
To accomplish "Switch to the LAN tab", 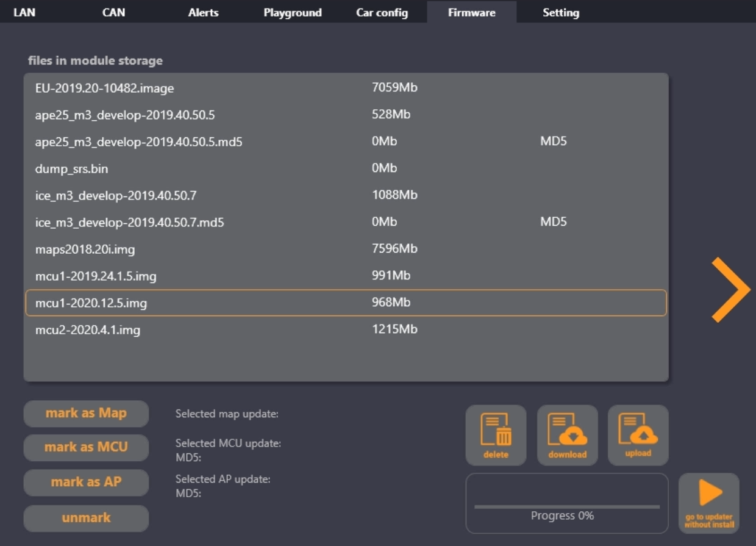I will [x=24, y=12].
